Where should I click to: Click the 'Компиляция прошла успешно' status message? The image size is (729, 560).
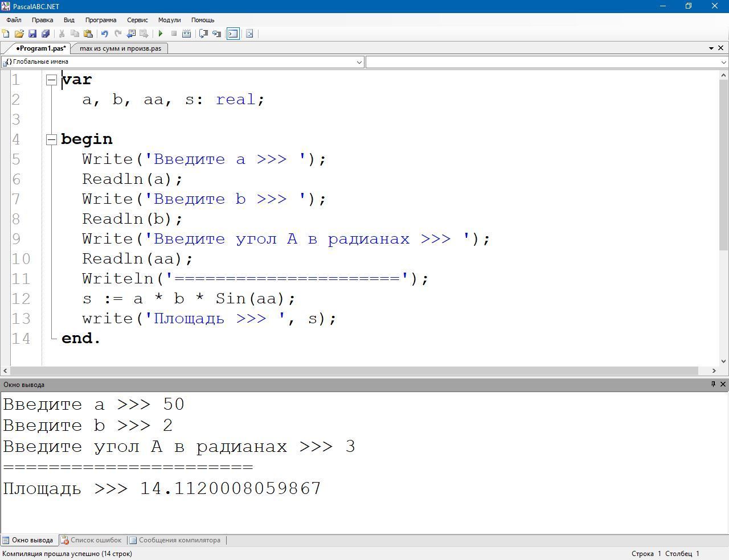click(67, 553)
